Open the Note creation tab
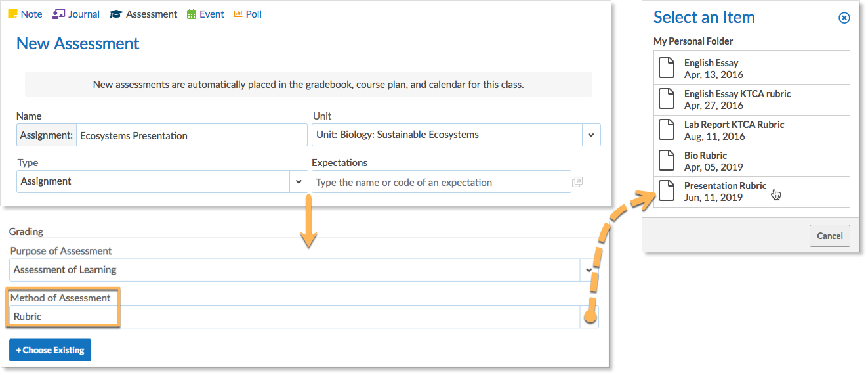 25,14
